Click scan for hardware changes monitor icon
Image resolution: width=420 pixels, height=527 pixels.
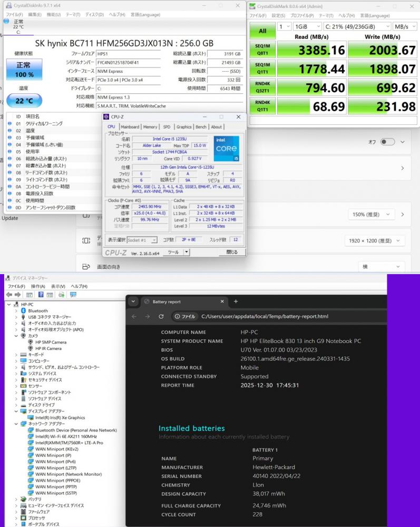[73, 294]
